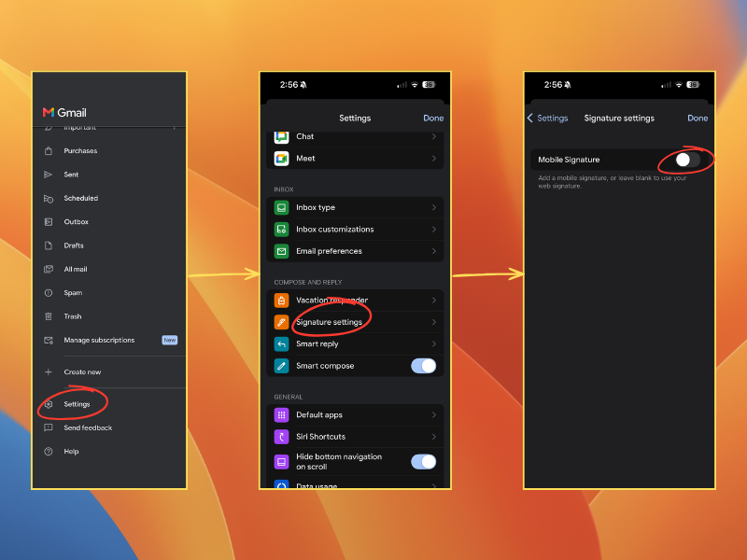Screen dimensions: 747x560
Task: Open Meet row chevron
Action: 434,159
